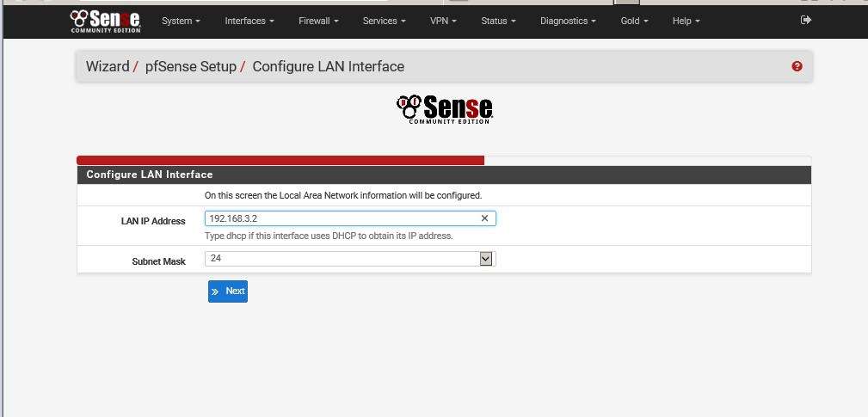The width and height of the screenshot is (868, 417).
Task: Open the Interfaces menu
Action: pos(249,21)
